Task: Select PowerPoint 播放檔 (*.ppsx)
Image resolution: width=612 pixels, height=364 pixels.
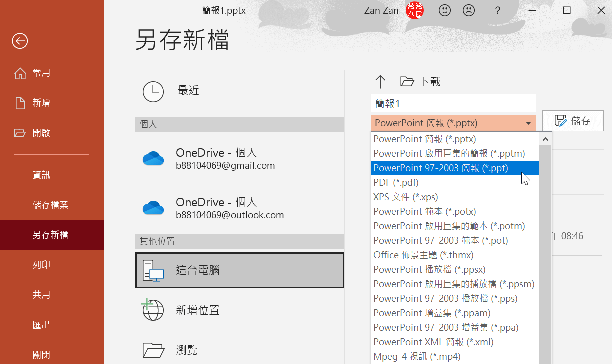Action: pyautogui.click(x=455, y=270)
